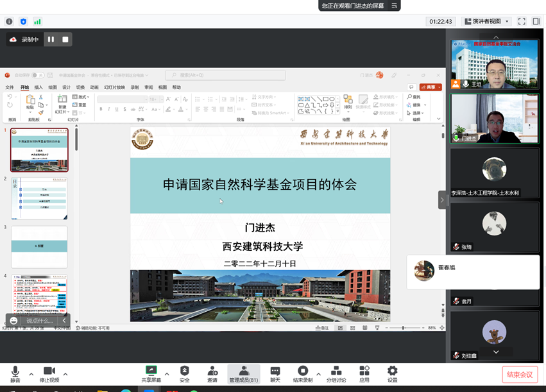This screenshot has height=392, width=546.
Task: Open the 聊天 chat panel
Action: click(x=275, y=373)
